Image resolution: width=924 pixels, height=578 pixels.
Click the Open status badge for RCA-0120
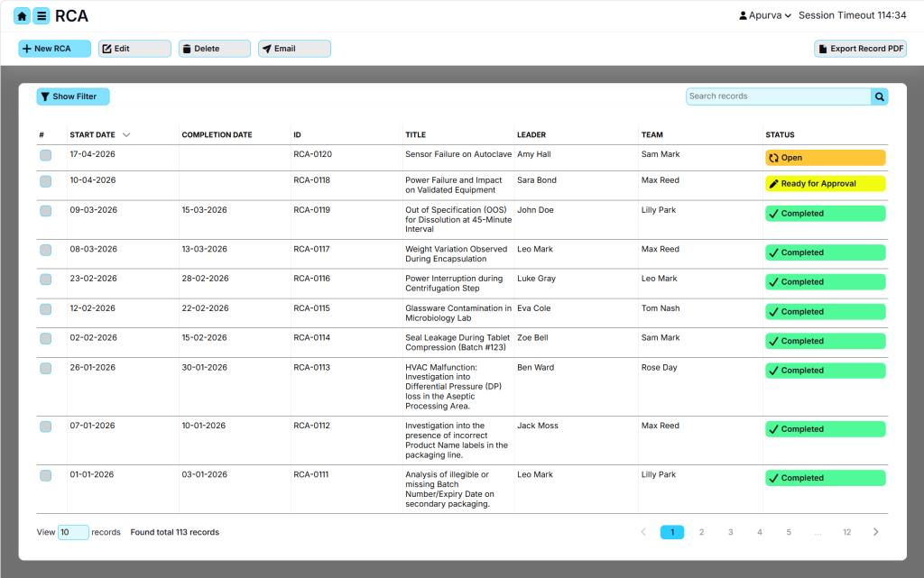pos(825,158)
